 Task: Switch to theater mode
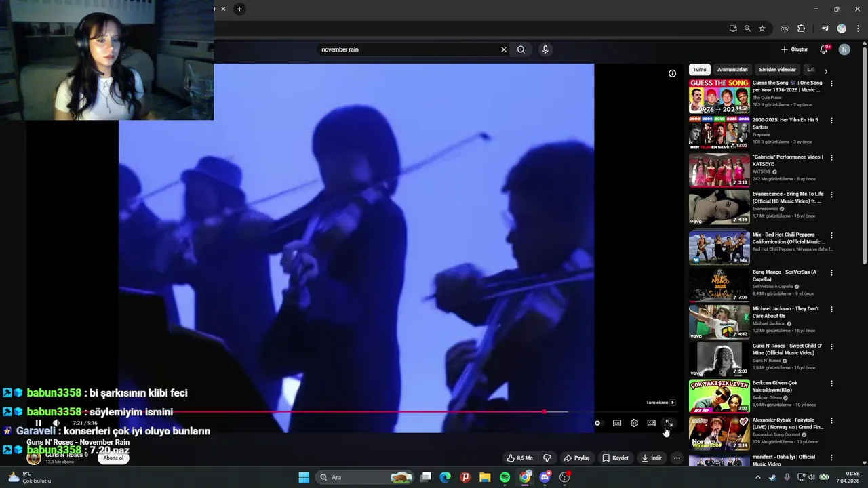tap(651, 423)
